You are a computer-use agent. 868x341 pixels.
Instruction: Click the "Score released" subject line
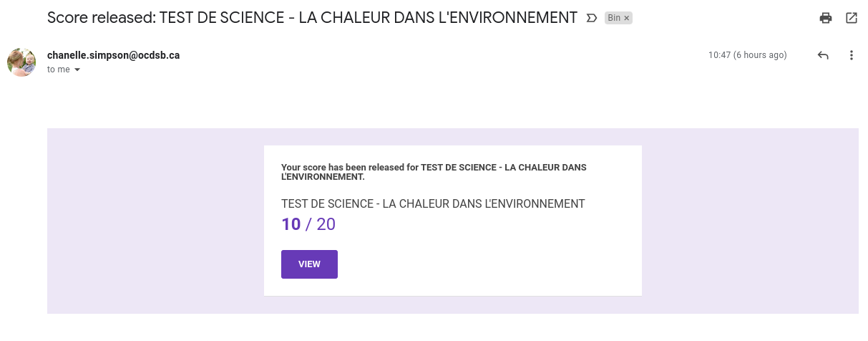(x=312, y=18)
